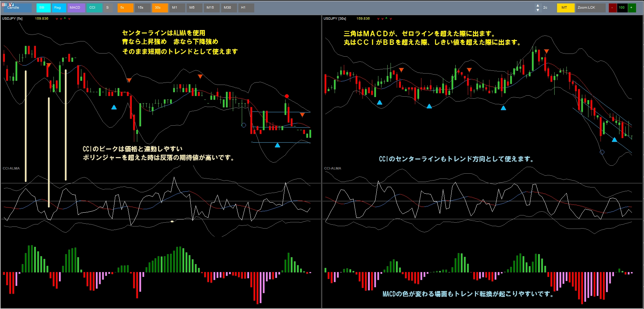
Task: Switch to the H1 timeframe
Action: point(246,8)
